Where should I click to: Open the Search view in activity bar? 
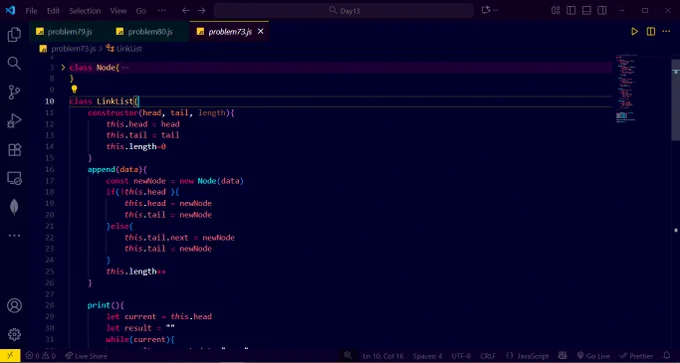[x=14, y=63]
